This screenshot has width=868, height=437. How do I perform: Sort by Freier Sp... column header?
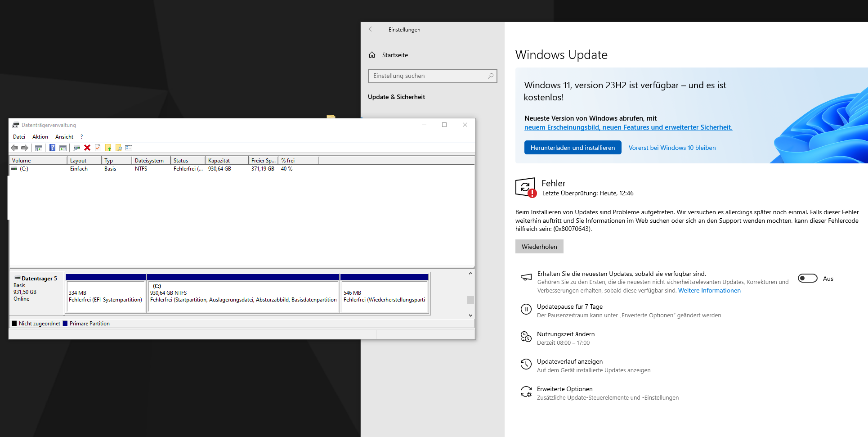click(263, 161)
